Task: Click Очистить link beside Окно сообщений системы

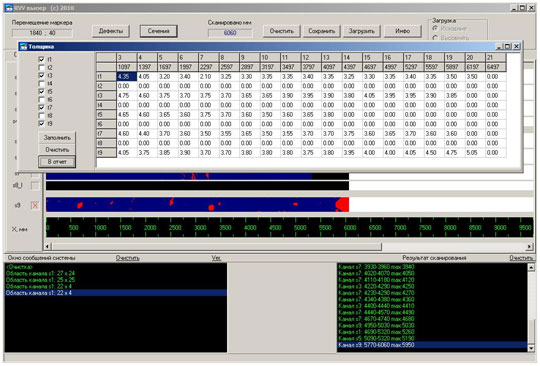Action: pyautogui.click(x=127, y=258)
